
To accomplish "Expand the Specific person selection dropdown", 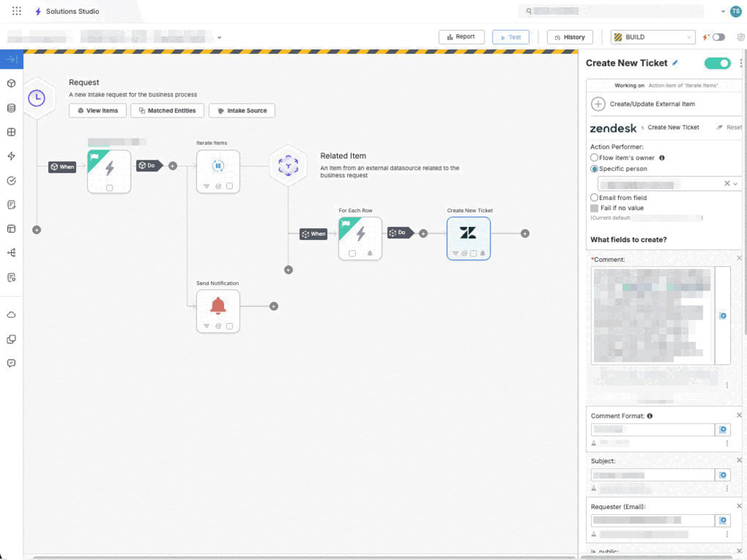I will click(735, 184).
